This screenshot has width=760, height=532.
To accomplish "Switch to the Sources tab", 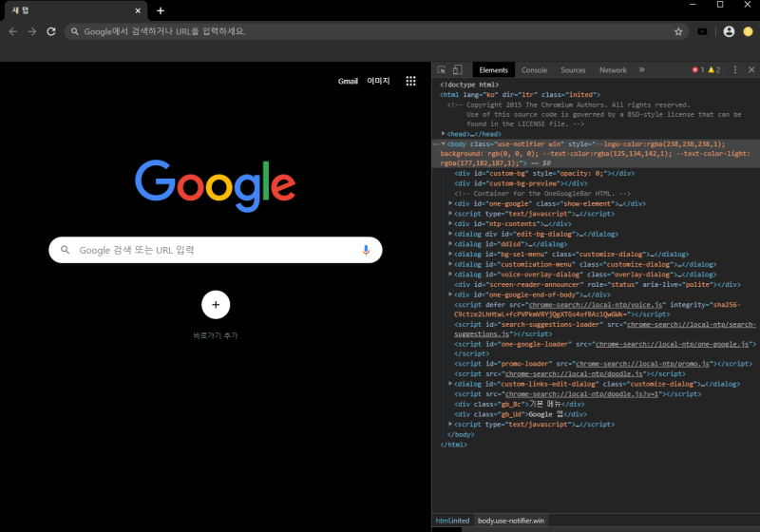I will pyautogui.click(x=573, y=70).
